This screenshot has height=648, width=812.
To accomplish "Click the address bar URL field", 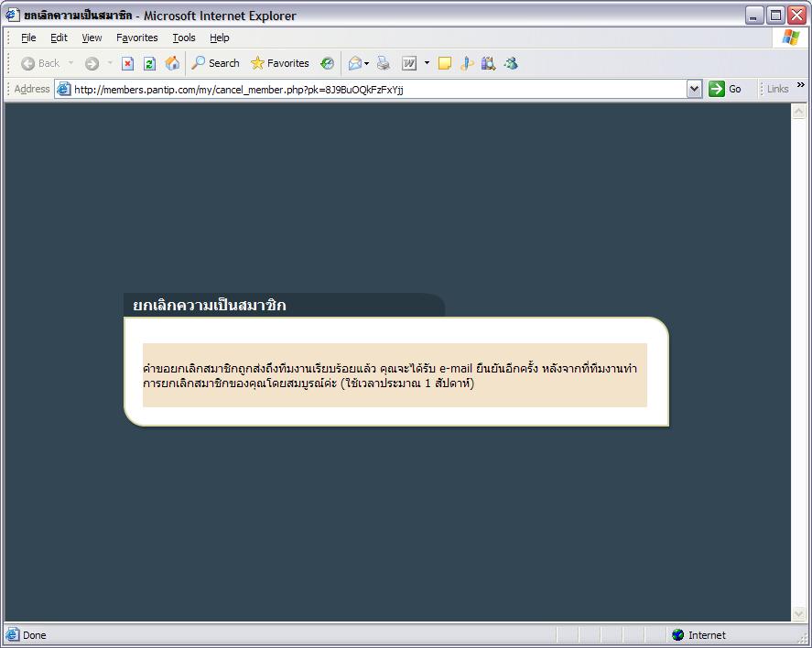I will pos(380,90).
